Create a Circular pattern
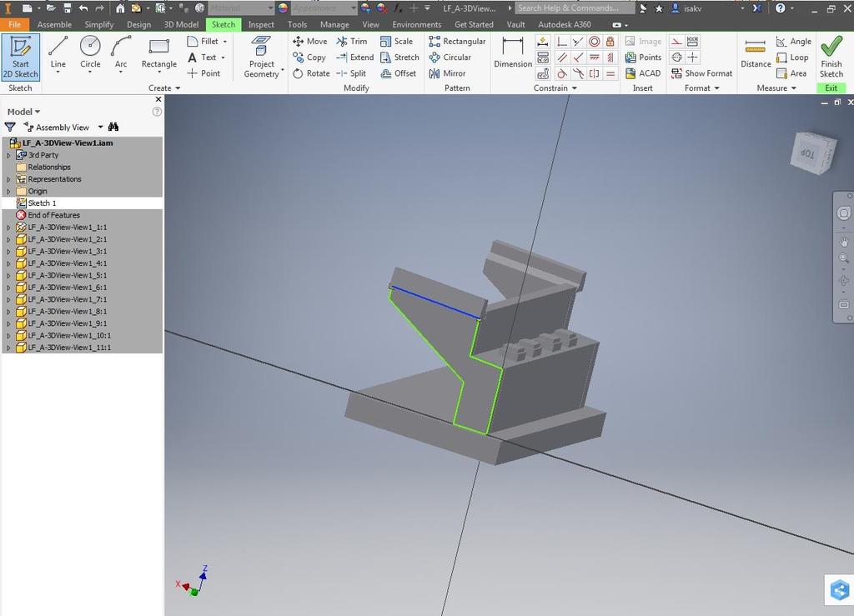Screen dimensions: 854x616 pos(450,58)
